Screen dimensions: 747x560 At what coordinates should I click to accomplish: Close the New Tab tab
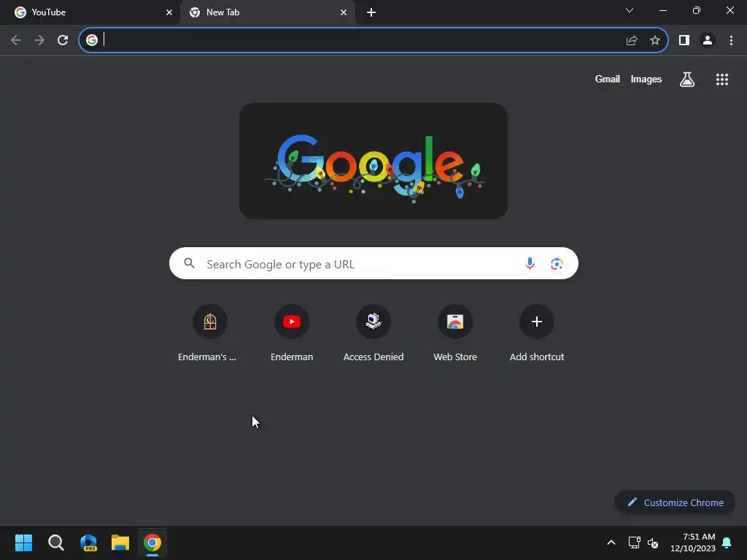[x=344, y=12]
